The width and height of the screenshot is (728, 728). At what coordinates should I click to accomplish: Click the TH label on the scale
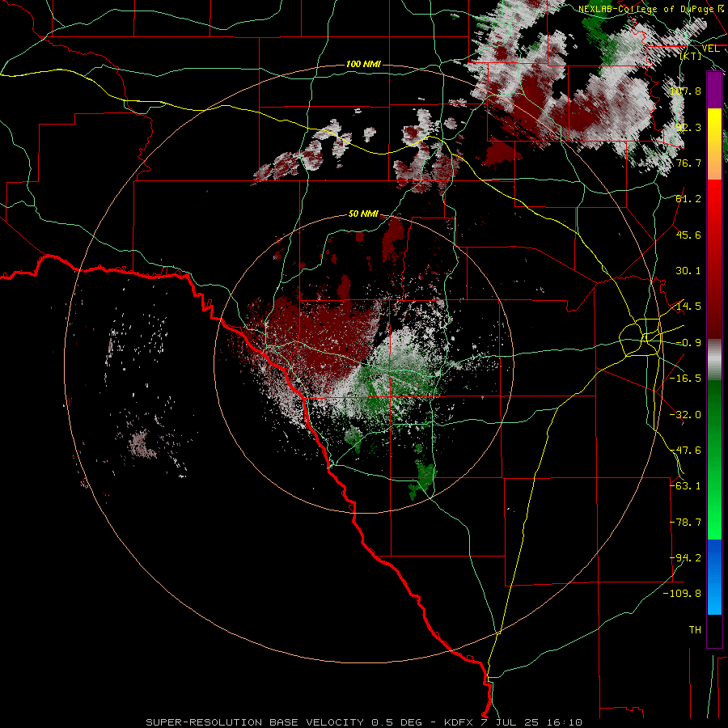coord(695,629)
